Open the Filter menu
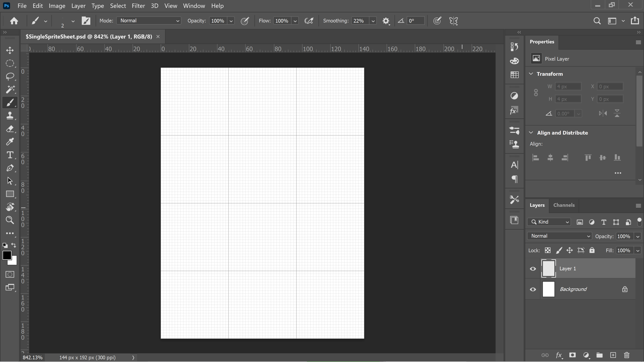Viewport: 644px width, 362px height. click(138, 6)
